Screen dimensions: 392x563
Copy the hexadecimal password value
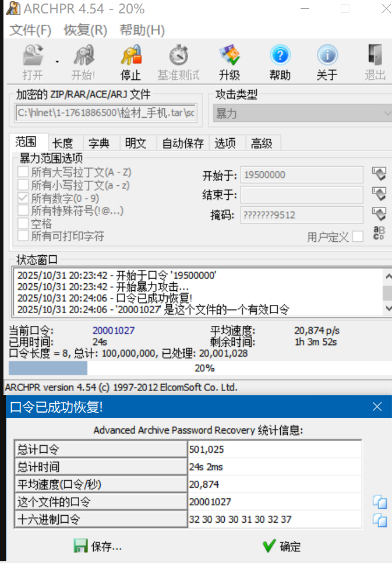point(380,520)
